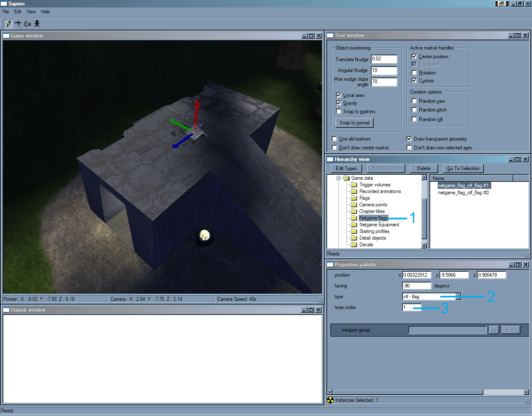Activate the camera tool in toolbar
The height and width of the screenshot is (416, 532).
[x=27, y=24]
